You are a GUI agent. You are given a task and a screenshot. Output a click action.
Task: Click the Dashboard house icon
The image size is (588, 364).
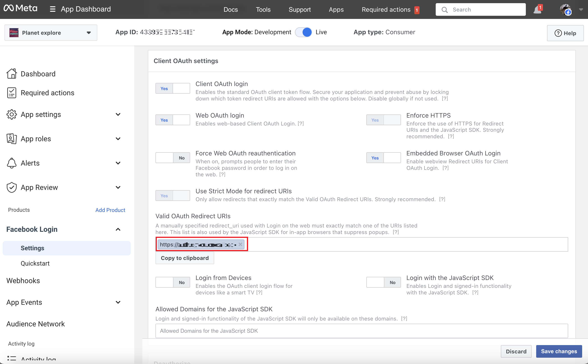[11, 74]
